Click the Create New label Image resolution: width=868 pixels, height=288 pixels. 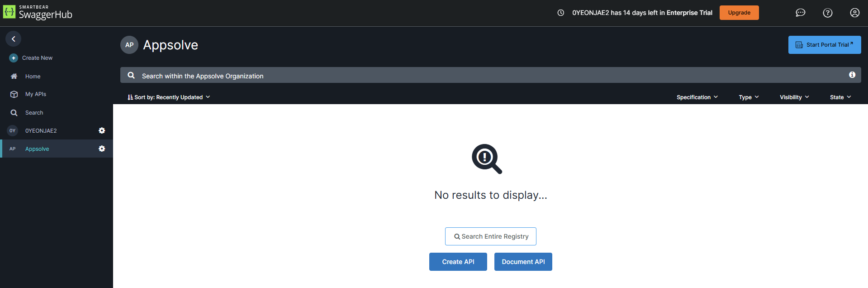click(37, 58)
